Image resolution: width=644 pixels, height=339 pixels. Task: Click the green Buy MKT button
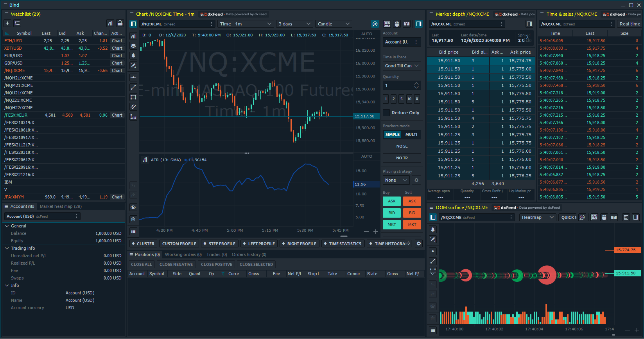pyautogui.click(x=391, y=225)
